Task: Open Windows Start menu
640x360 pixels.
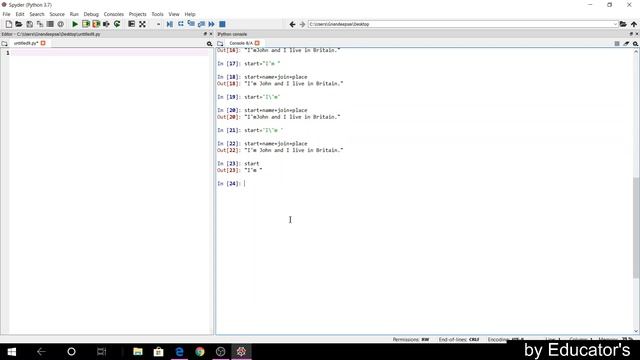Action: click(11, 351)
